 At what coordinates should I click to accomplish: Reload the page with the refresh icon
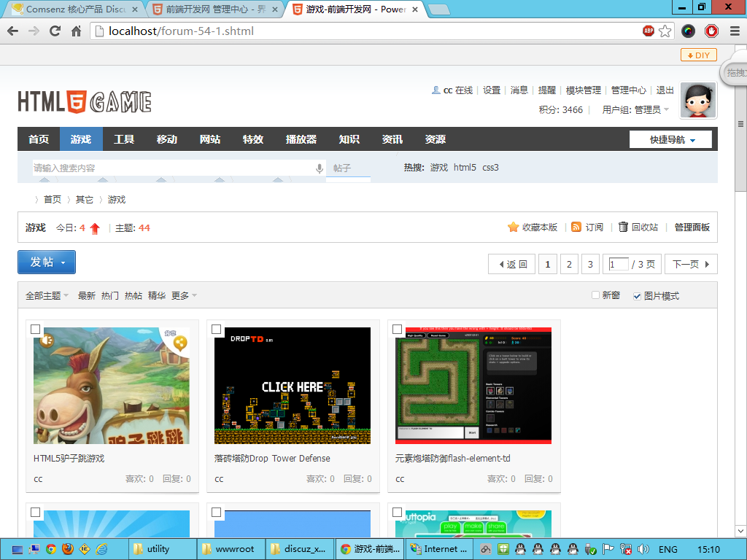point(55,31)
